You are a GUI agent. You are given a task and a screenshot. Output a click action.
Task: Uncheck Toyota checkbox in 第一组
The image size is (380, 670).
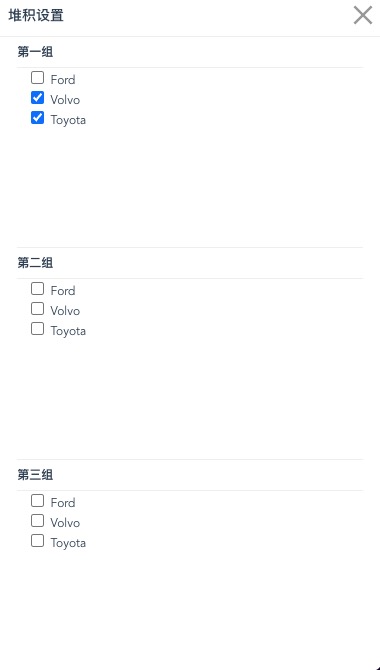tap(38, 118)
